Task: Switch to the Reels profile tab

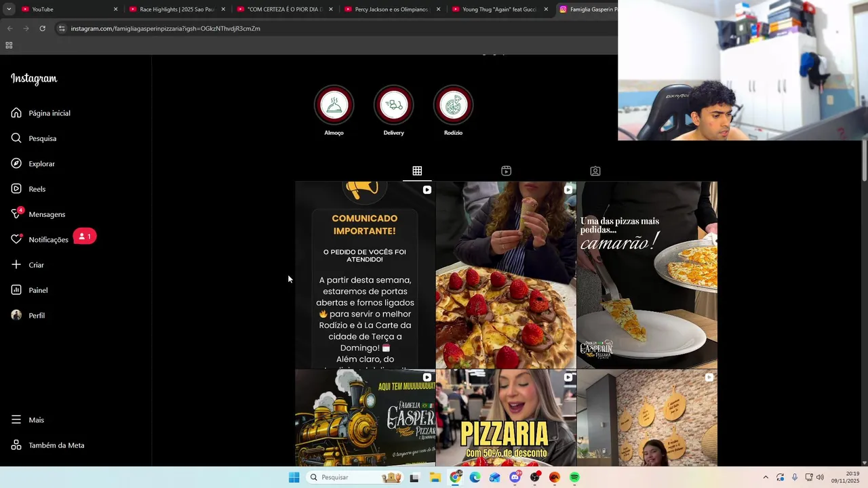Action: pyautogui.click(x=506, y=171)
